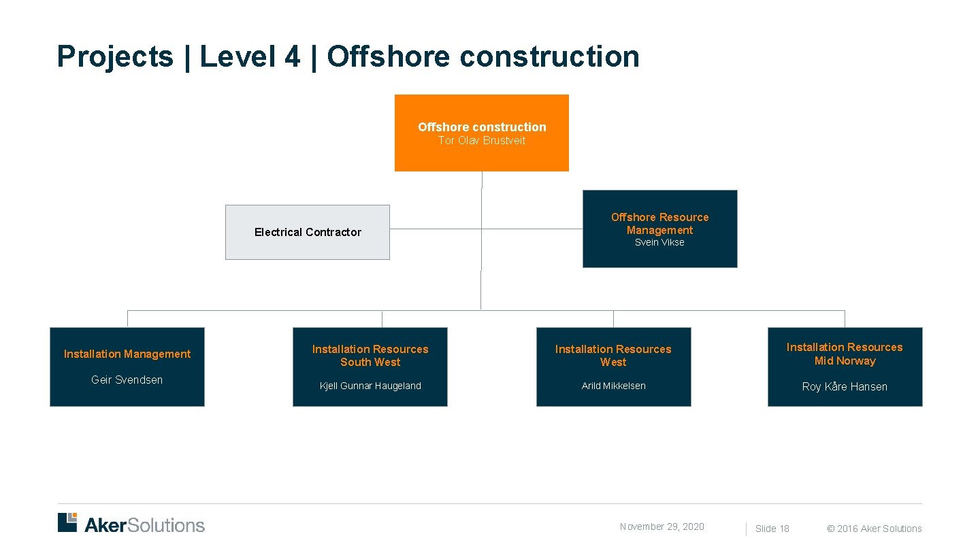
Task: Click the Installation Resources Mid Norway box
Action: (845, 366)
